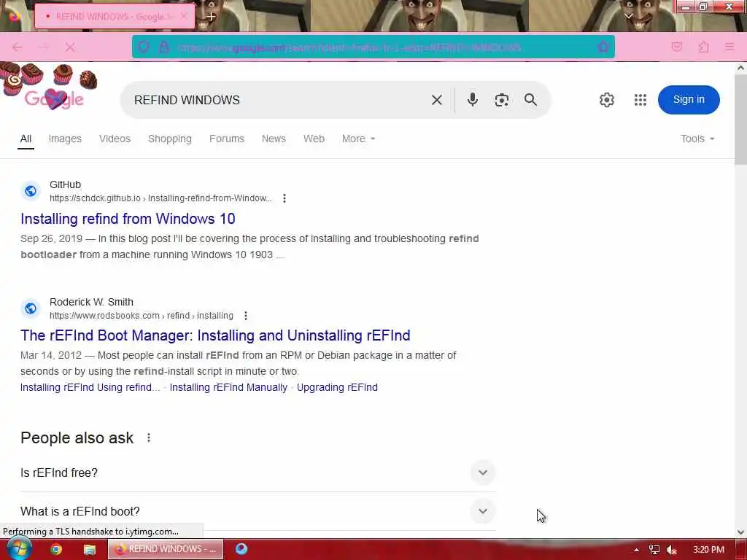Stop loading the page
Screen dimensions: 747x560
[x=70, y=47]
